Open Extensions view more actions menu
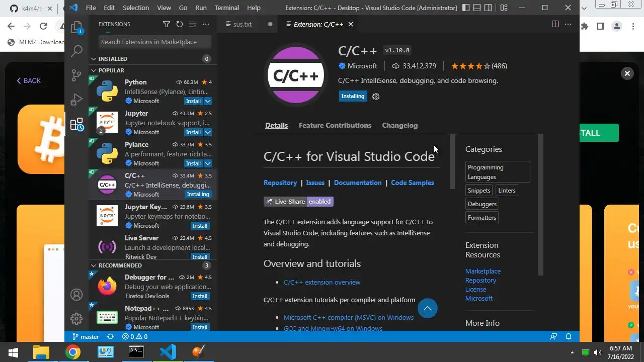This screenshot has height=362, width=644. [x=205, y=24]
